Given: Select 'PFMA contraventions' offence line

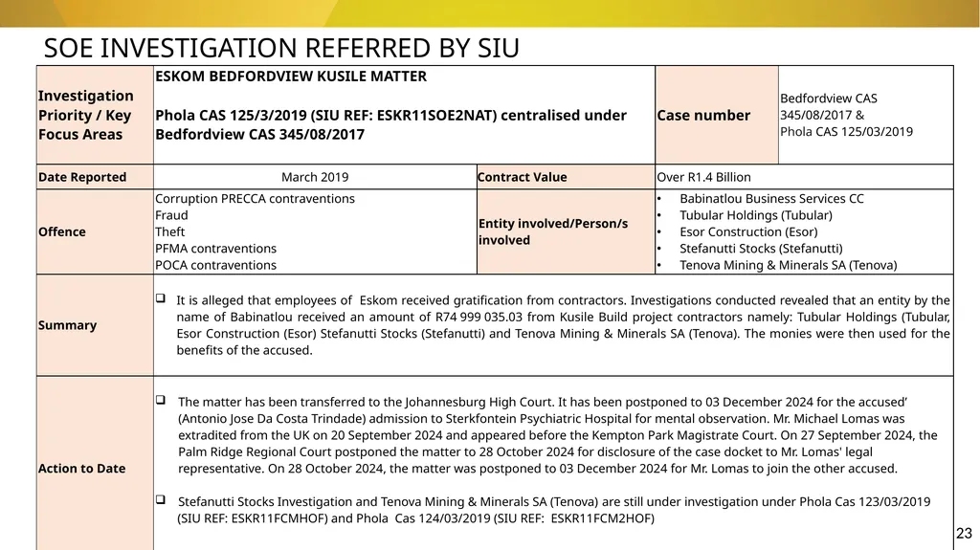Looking at the screenshot, I should coord(215,248).
